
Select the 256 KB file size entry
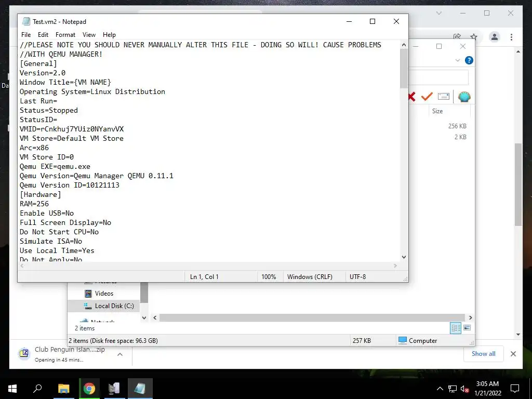457,126
